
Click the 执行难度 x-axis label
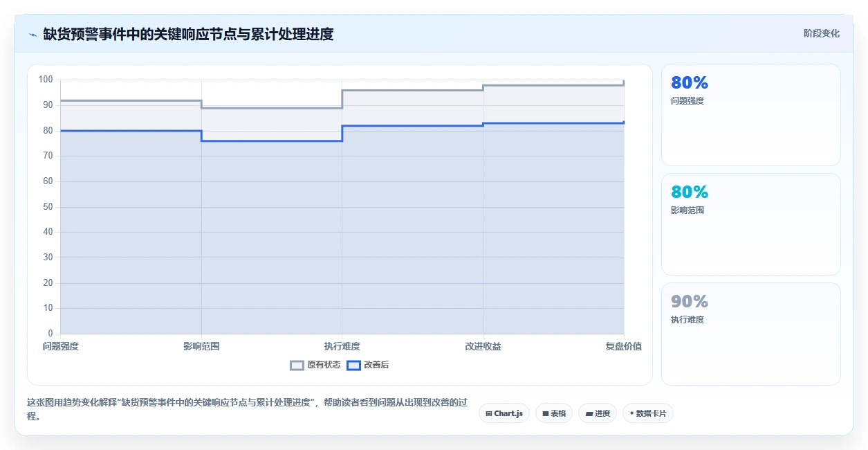(x=342, y=346)
